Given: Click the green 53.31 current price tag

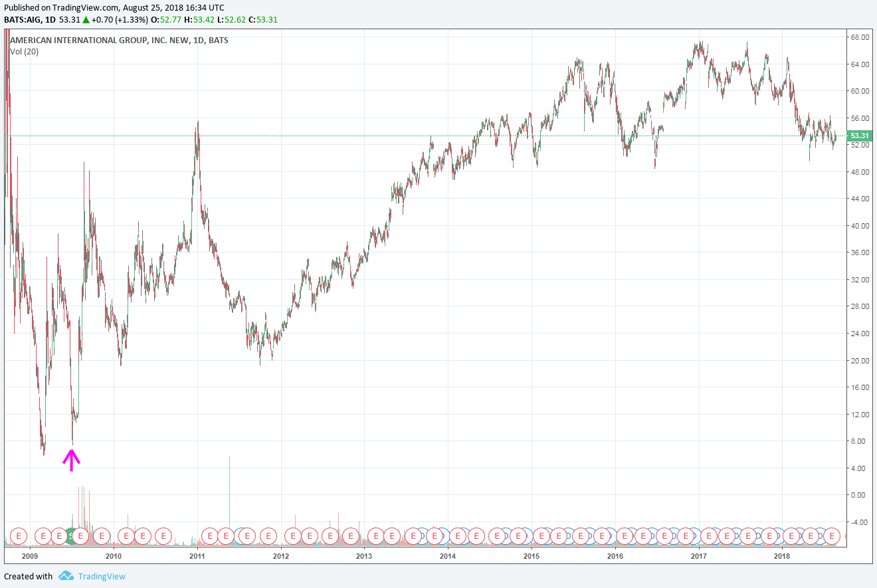Looking at the screenshot, I should point(858,136).
